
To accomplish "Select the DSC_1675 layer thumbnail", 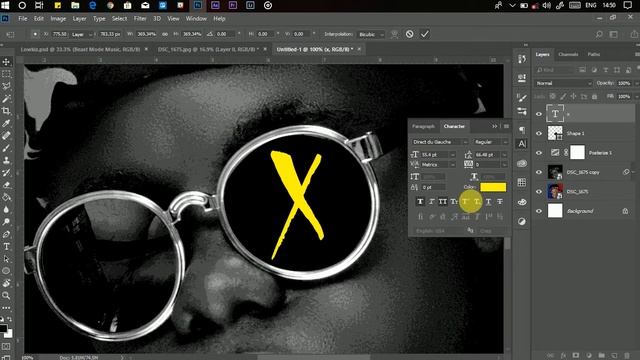I will pyautogui.click(x=555, y=191).
